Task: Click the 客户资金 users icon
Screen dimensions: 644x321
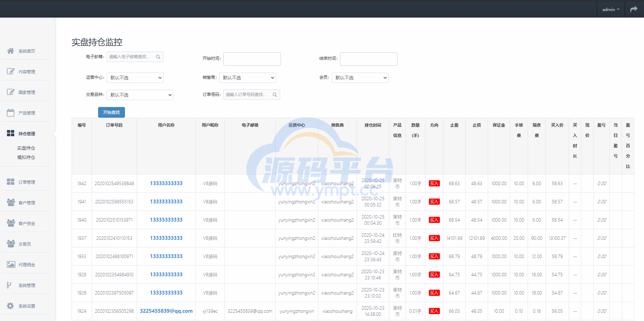Action: click(11, 223)
